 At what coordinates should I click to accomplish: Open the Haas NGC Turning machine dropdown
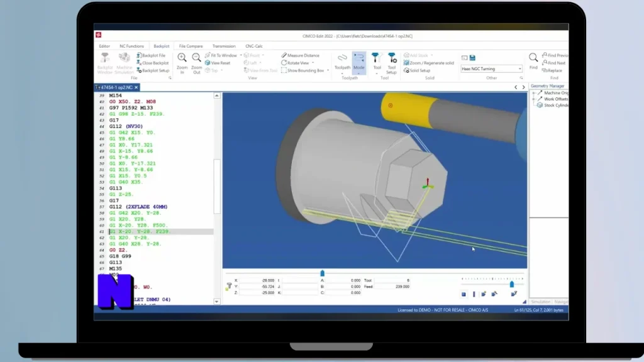pos(519,69)
